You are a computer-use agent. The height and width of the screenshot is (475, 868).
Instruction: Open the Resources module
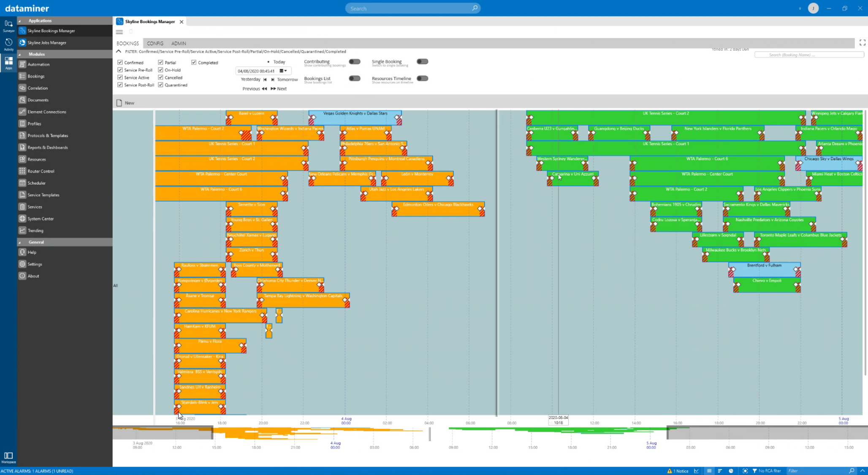click(36, 159)
